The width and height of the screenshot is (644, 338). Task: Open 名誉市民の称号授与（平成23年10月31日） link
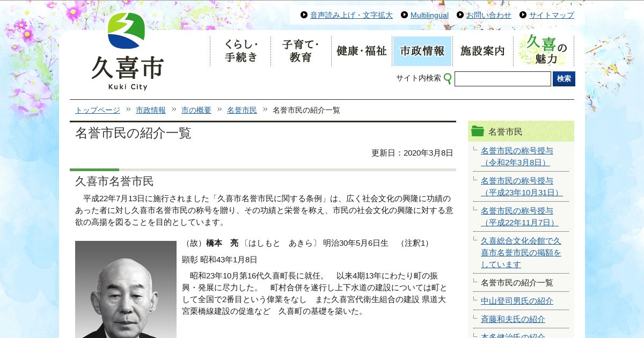coord(522,186)
